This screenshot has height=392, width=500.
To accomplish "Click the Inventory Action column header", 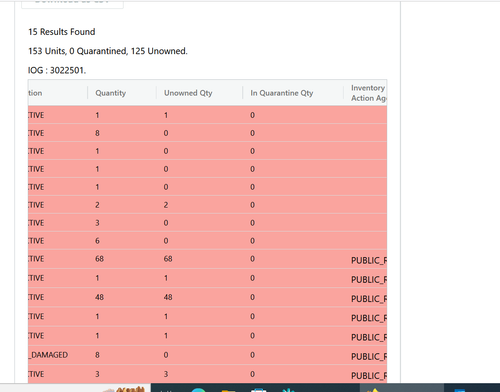I will tap(369, 93).
